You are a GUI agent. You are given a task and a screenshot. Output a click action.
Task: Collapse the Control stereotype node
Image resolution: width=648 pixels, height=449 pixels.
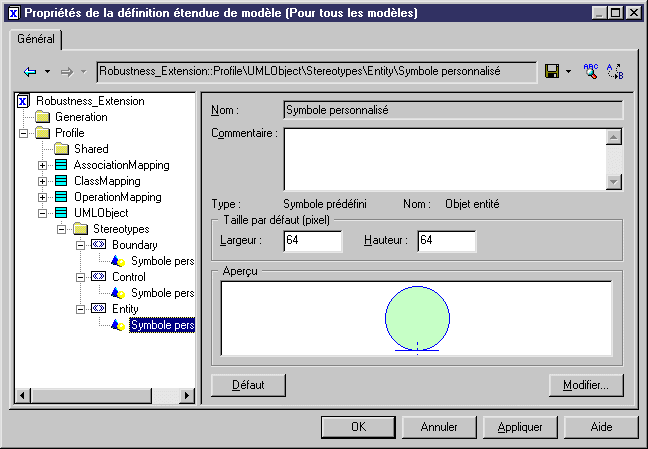point(81,277)
